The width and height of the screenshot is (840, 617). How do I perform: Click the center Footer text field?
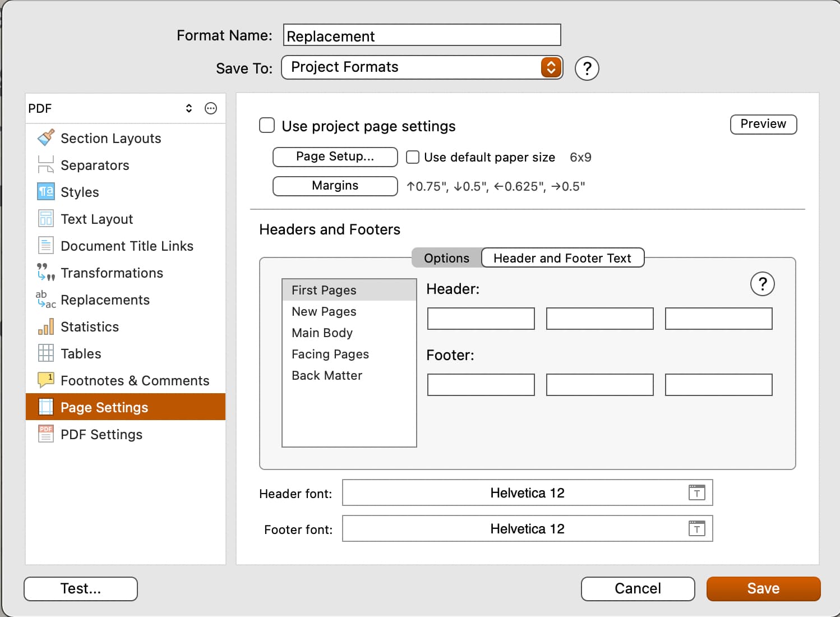600,385
